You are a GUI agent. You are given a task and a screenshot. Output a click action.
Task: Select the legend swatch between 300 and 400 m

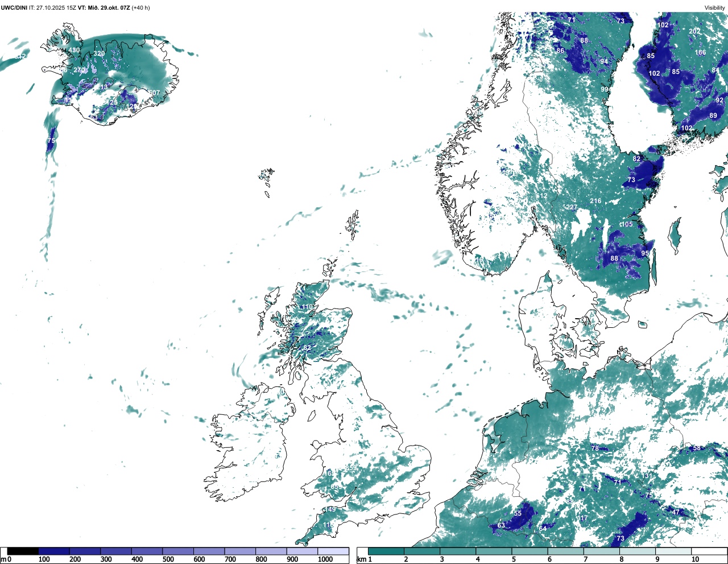coord(116,551)
